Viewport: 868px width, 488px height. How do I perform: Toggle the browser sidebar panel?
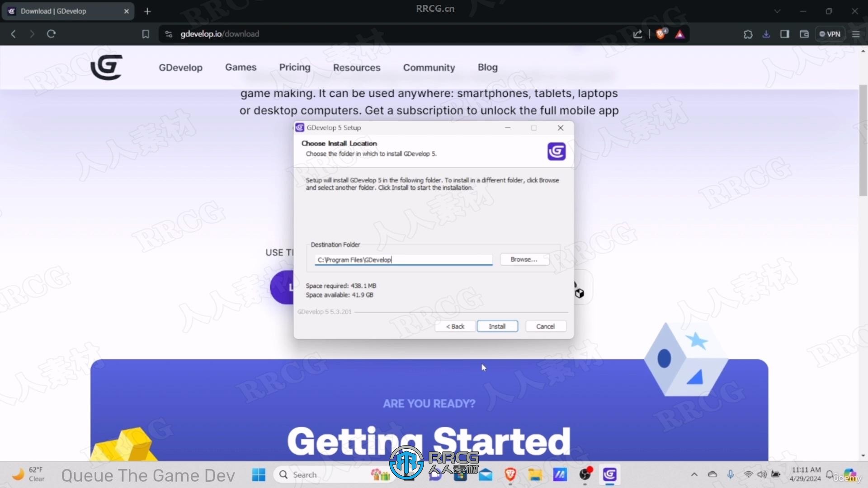785,34
